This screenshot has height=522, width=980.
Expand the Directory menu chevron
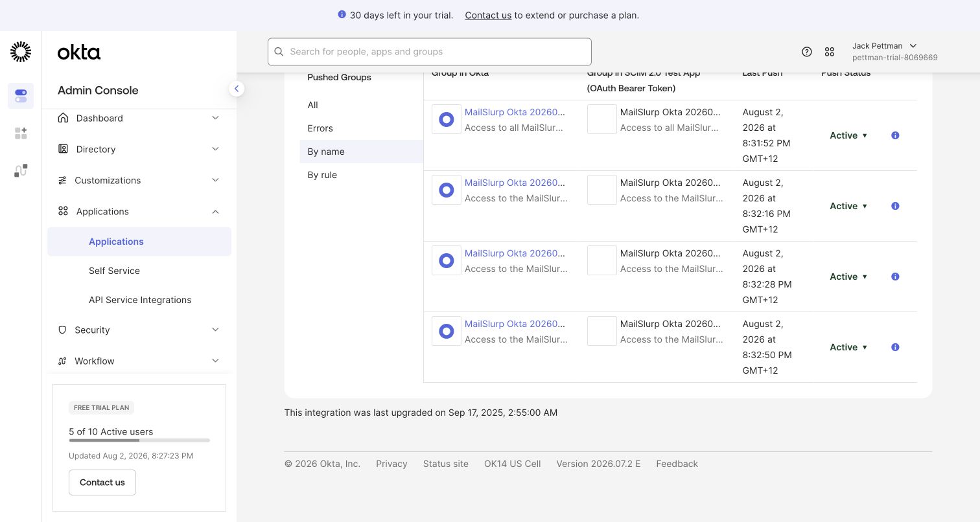pos(216,149)
